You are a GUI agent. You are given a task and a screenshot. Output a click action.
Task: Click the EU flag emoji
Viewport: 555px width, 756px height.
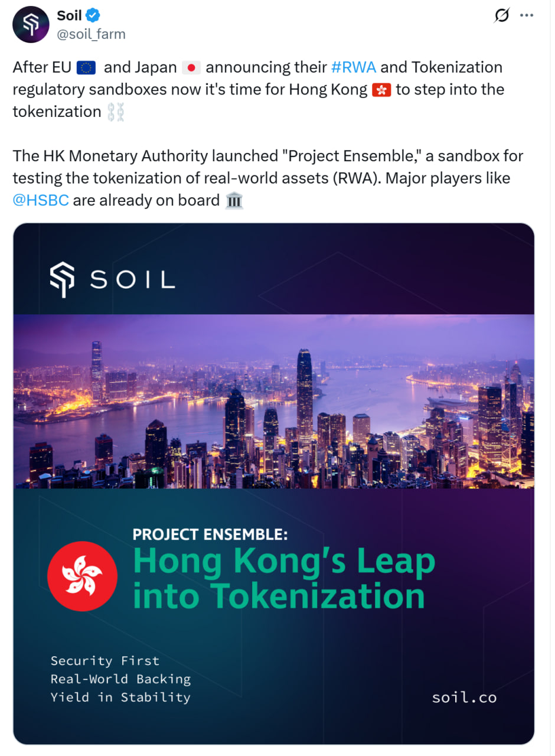coord(86,68)
